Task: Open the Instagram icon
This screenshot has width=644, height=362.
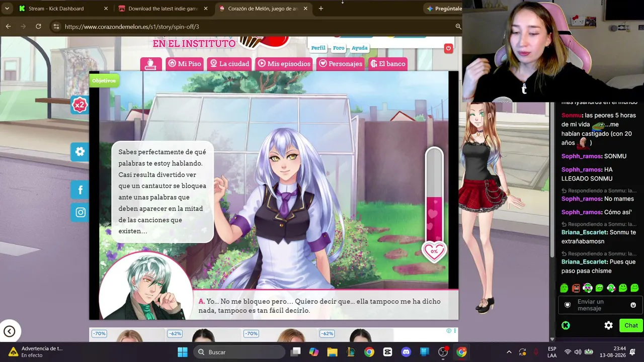Action: tap(80, 212)
